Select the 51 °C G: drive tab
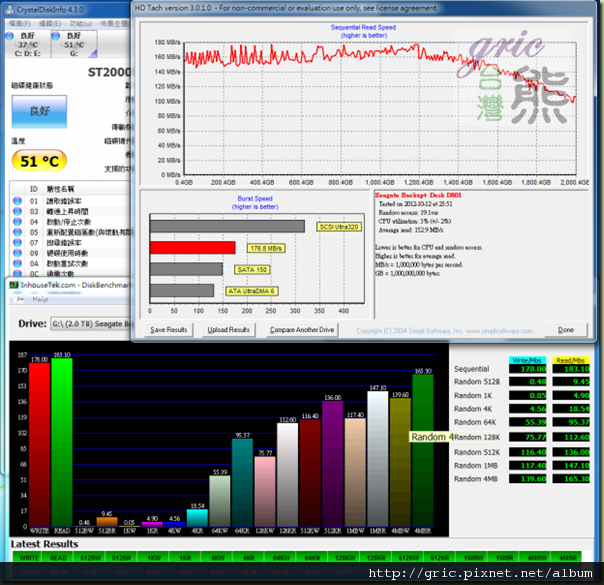The width and height of the screenshot is (604, 585). click(74, 44)
